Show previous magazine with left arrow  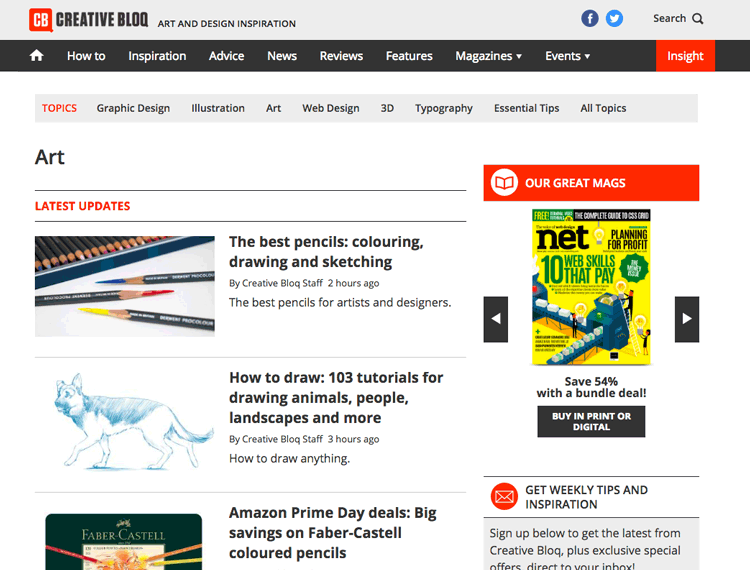click(x=495, y=319)
